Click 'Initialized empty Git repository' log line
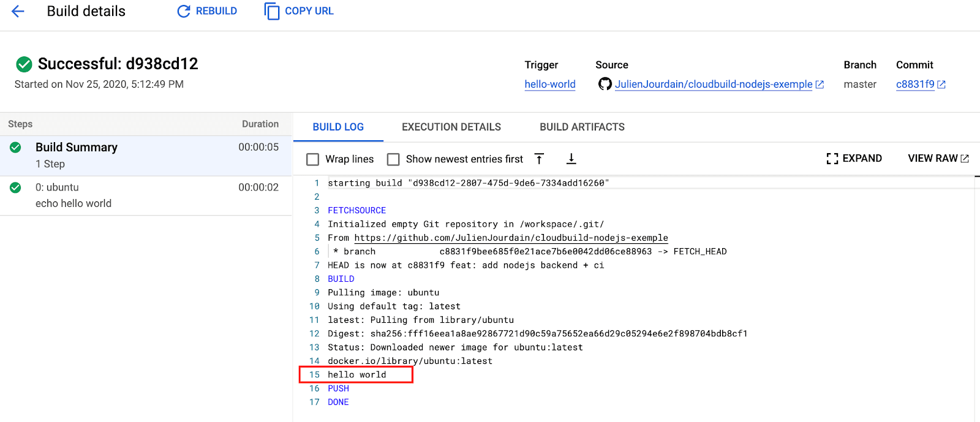The width and height of the screenshot is (980, 422). 466,224
